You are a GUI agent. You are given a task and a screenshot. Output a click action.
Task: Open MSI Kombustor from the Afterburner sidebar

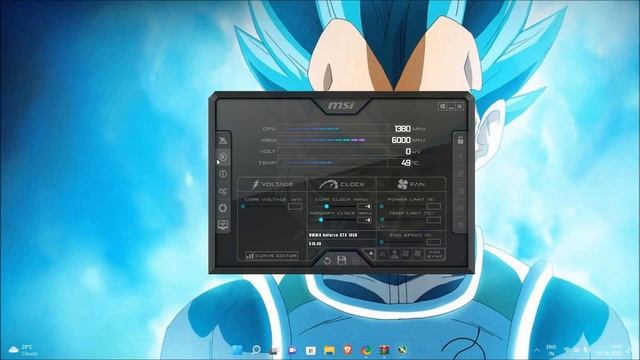222,157
